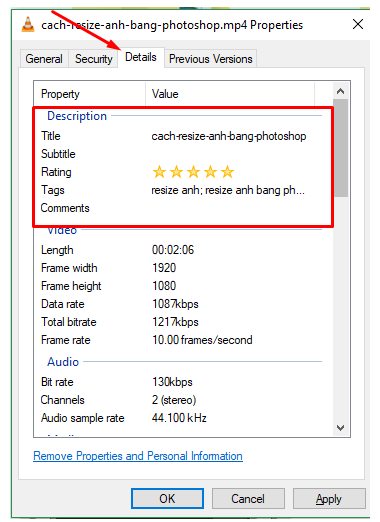The image size is (380, 522).
Task: Select the Bit rate label
Action: coord(57,382)
